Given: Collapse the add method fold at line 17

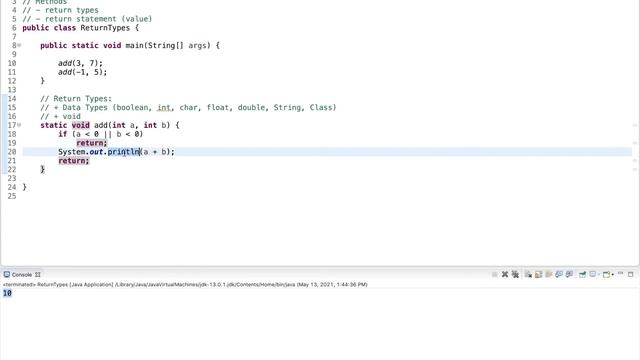Looking at the screenshot, I should 19,125.
